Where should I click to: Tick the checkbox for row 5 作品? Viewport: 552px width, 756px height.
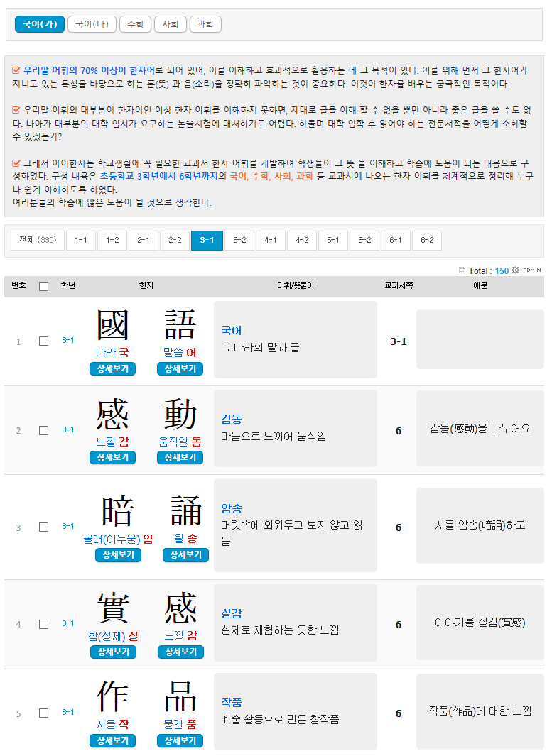(44, 713)
